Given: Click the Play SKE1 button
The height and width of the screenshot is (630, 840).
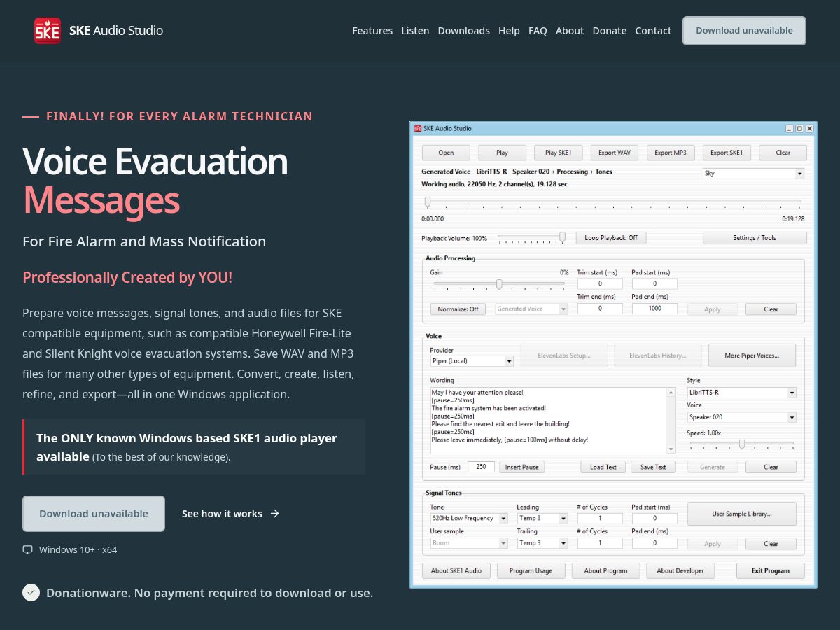Looking at the screenshot, I should click(559, 153).
